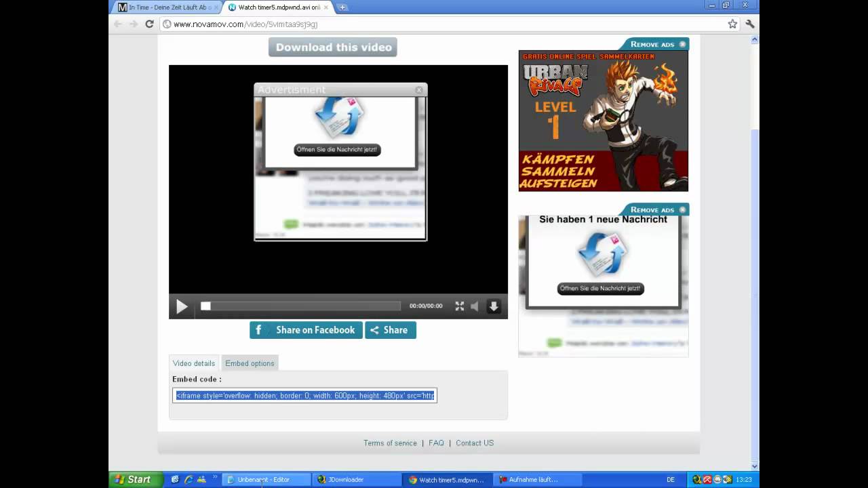Image resolution: width=868 pixels, height=488 pixels.
Task: Open a new browser tab
Action: pos(342,7)
